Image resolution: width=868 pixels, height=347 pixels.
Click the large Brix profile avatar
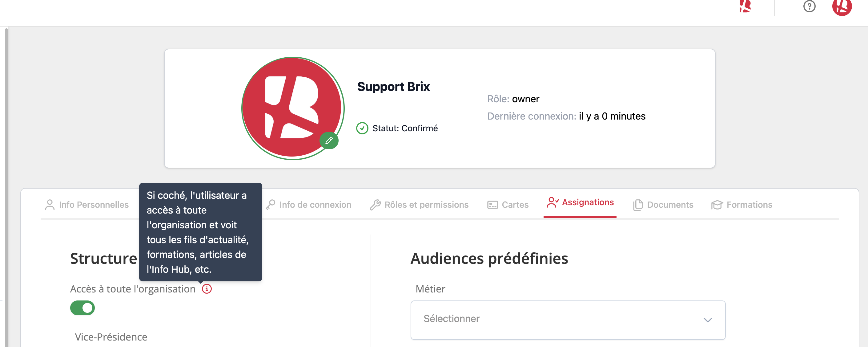(292, 108)
